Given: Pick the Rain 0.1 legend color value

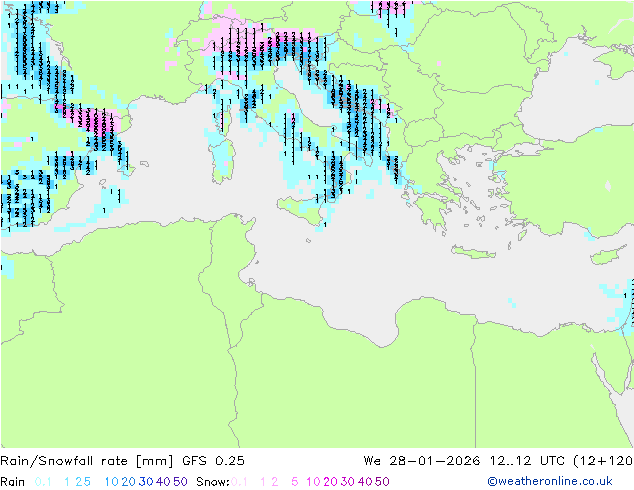Looking at the screenshot, I should pyautogui.click(x=43, y=482).
